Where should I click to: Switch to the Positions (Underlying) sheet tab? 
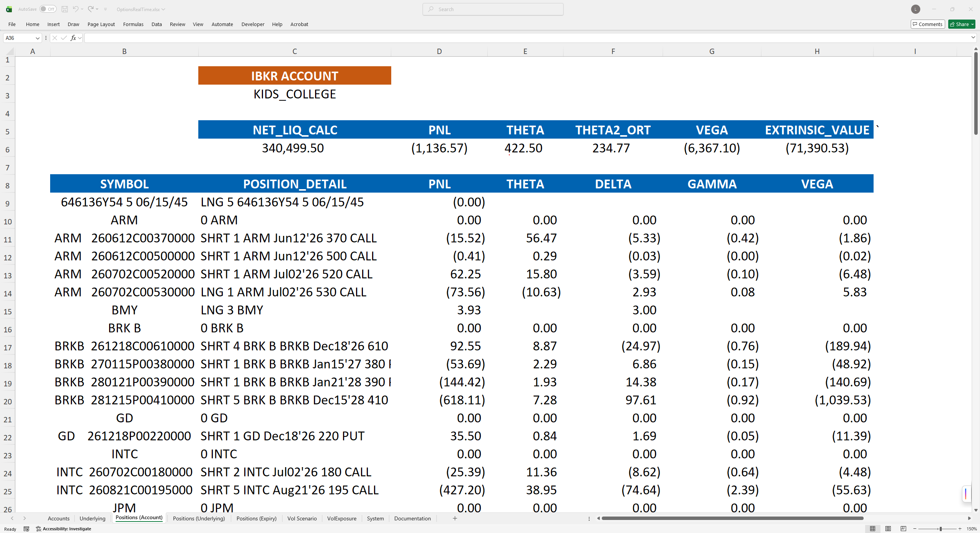(199, 518)
